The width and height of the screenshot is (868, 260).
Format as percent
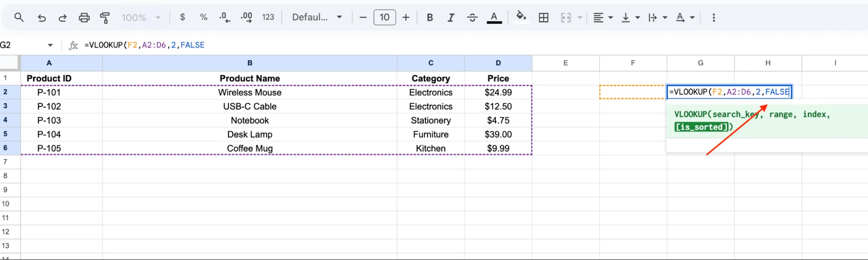(x=204, y=17)
